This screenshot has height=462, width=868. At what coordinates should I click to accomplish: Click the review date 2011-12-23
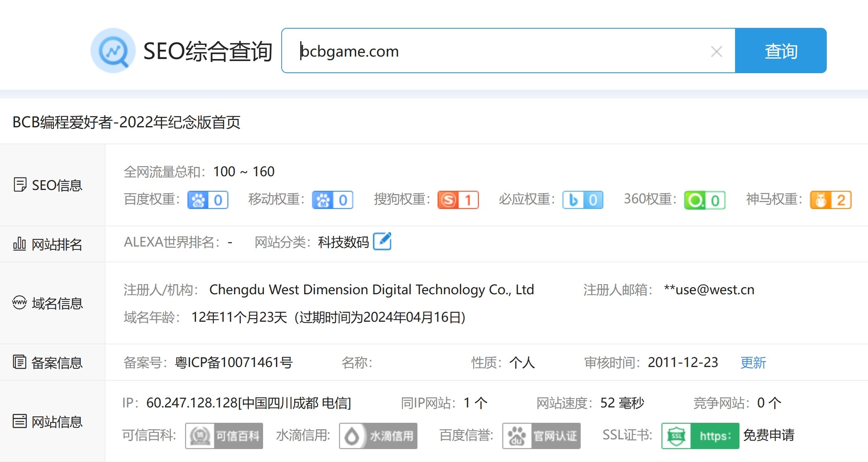(x=683, y=363)
